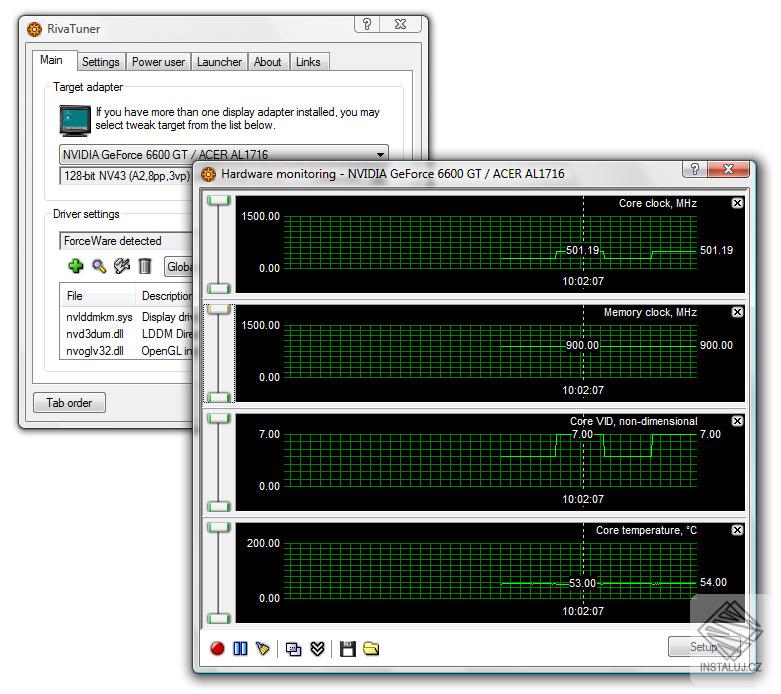Click the Core clock graph timestamp 10:02:07
Image resolution: width=781 pixels, height=694 pixels.
click(583, 281)
